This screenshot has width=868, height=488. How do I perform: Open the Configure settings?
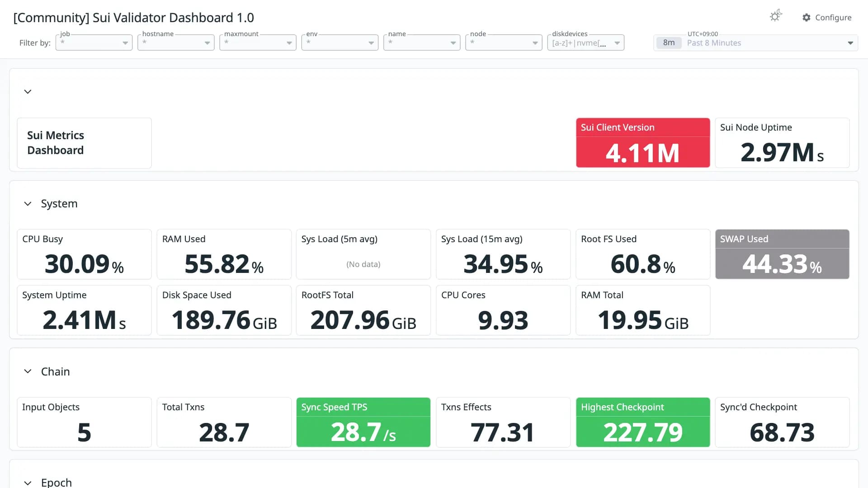click(827, 18)
